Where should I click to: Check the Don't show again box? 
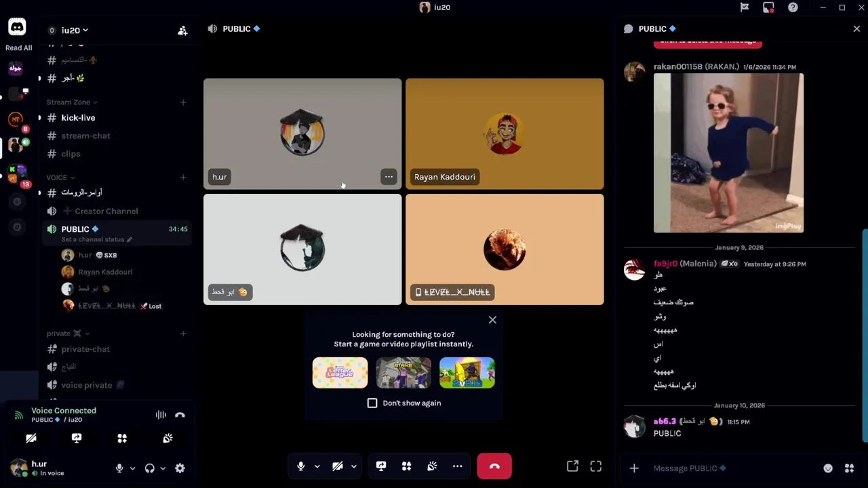click(372, 403)
